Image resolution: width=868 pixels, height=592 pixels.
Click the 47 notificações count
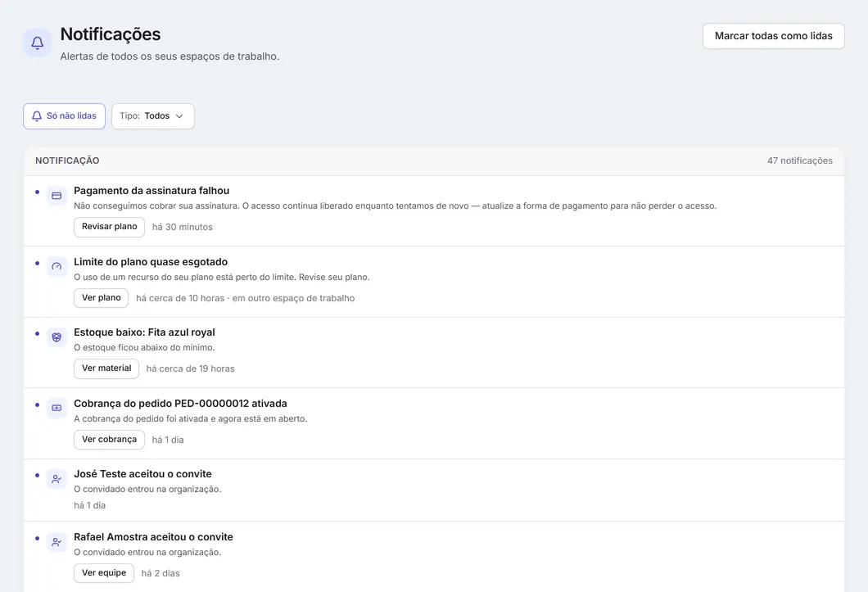click(x=799, y=160)
